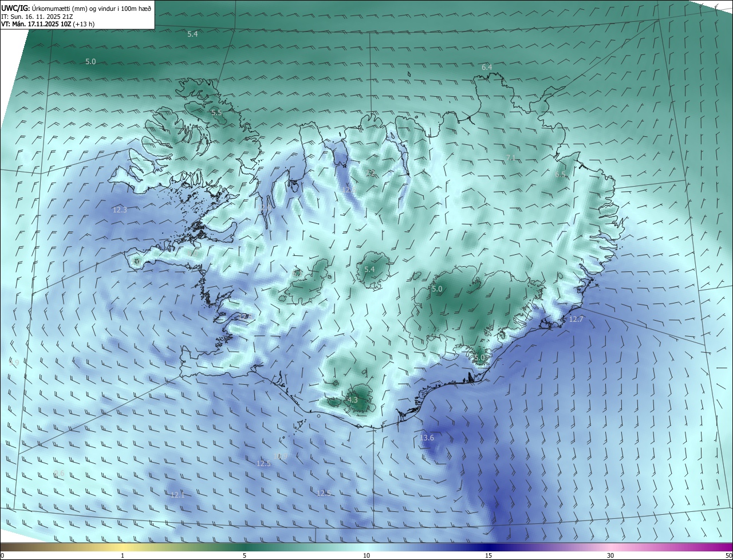733x560 pixels.
Task: Click the '1' tick on the color scale
Action: point(123,556)
